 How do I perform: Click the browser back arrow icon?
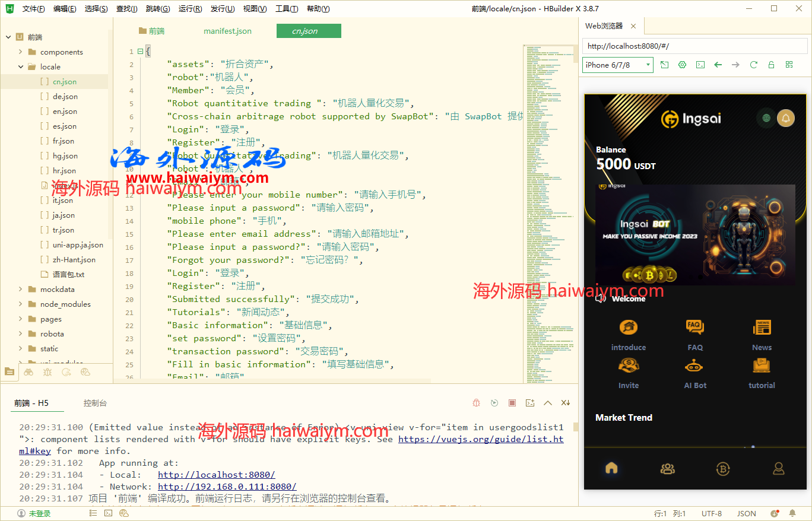tap(718, 65)
